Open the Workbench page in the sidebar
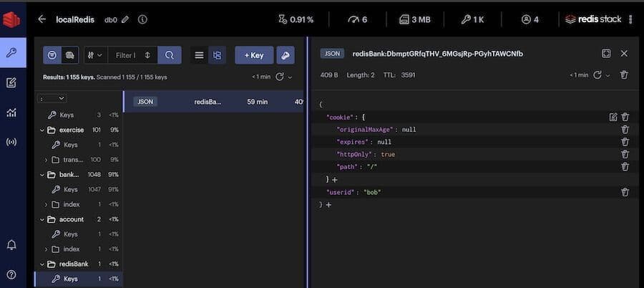The height and width of the screenshot is (288, 644). tap(11, 82)
